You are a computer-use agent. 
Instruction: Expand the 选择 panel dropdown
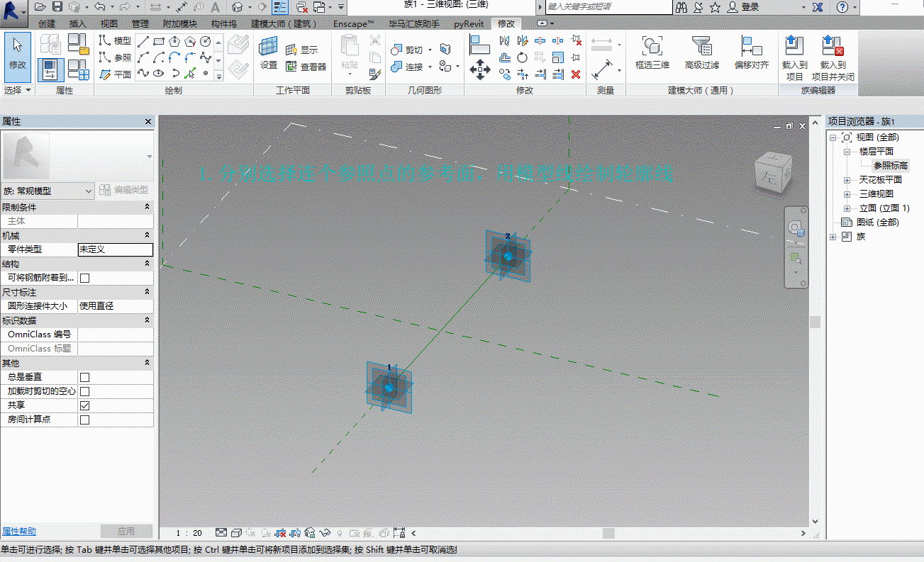click(18, 91)
